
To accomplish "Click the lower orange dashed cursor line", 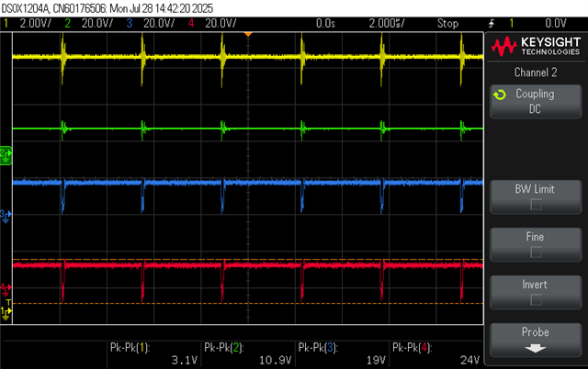I will [x=248, y=303].
